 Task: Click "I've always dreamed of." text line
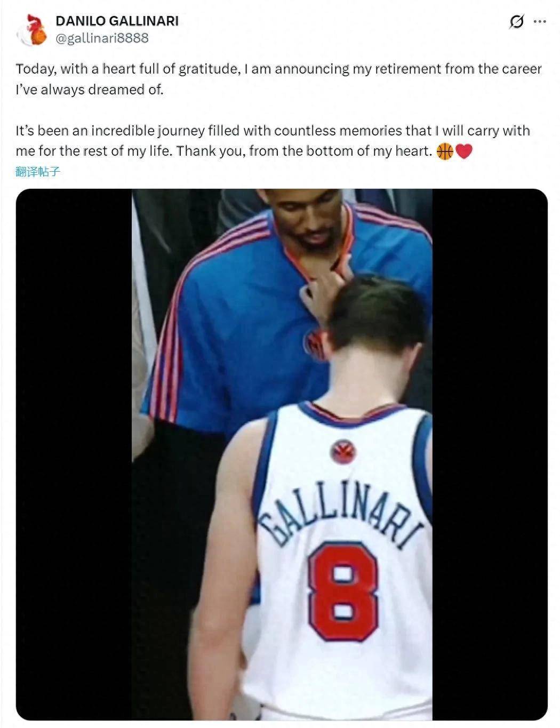[x=90, y=90]
